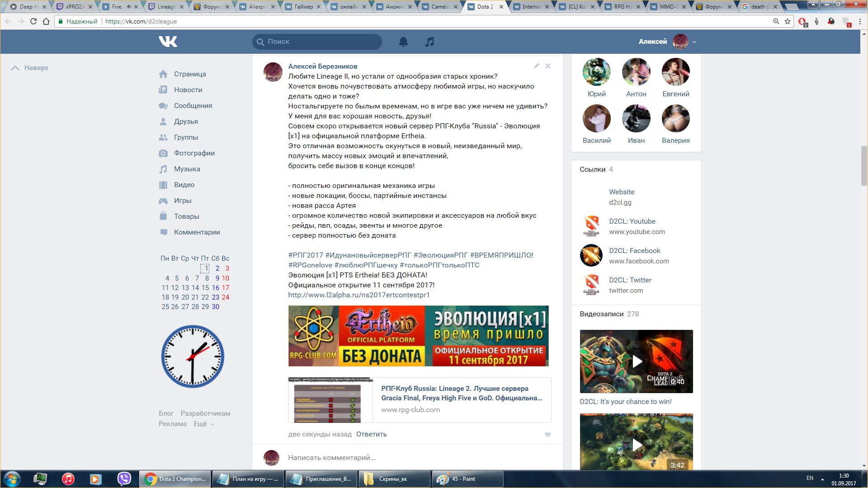868x488 pixels.
Task: Open the Разработчикам footer link
Action: pyautogui.click(x=205, y=413)
